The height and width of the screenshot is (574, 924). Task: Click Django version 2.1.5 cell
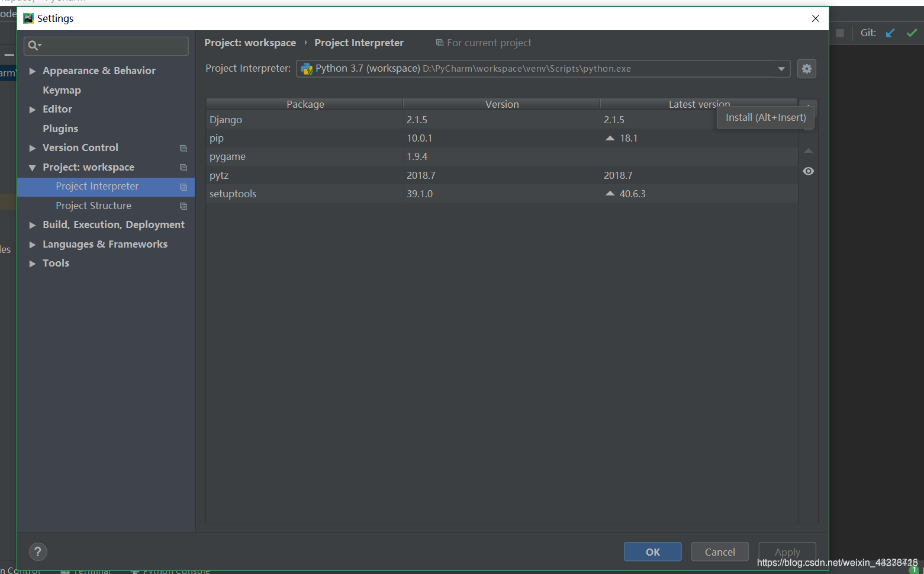coord(417,120)
